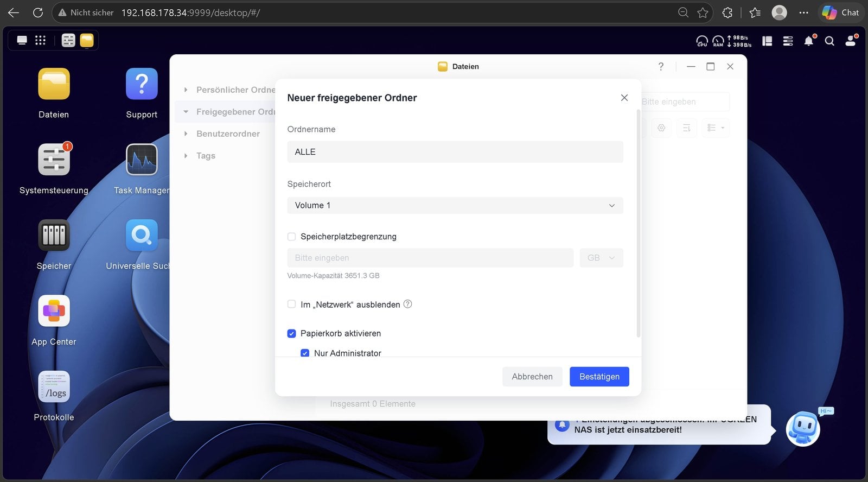This screenshot has width=868, height=482.
Task: Check Im Netzwerk ausblenden option
Action: (x=291, y=305)
